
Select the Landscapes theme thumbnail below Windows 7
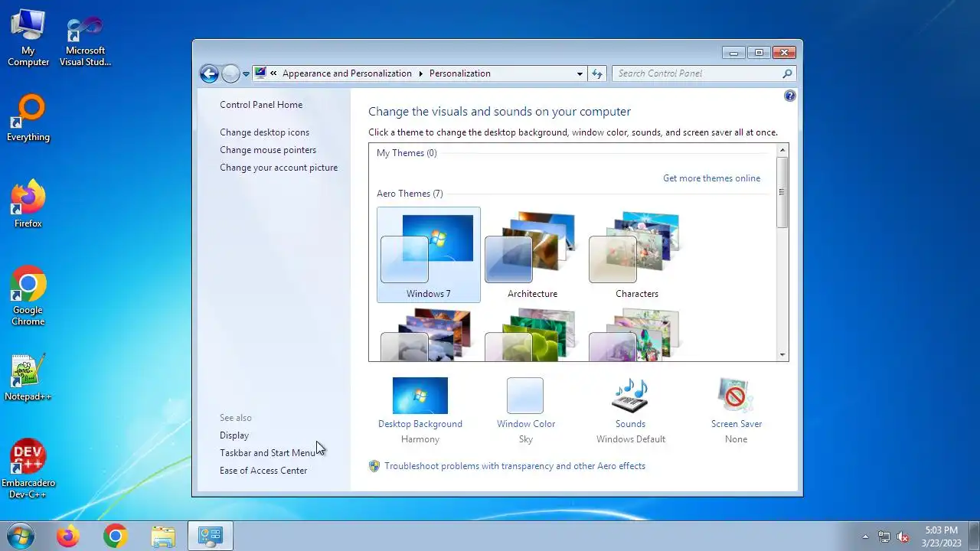point(429,334)
